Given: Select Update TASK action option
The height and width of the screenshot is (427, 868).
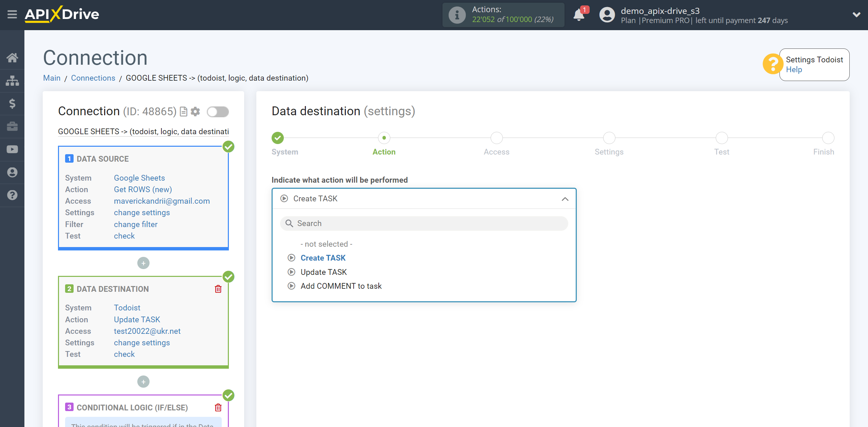Looking at the screenshot, I should pyautogui.click(x=323, y=271).
